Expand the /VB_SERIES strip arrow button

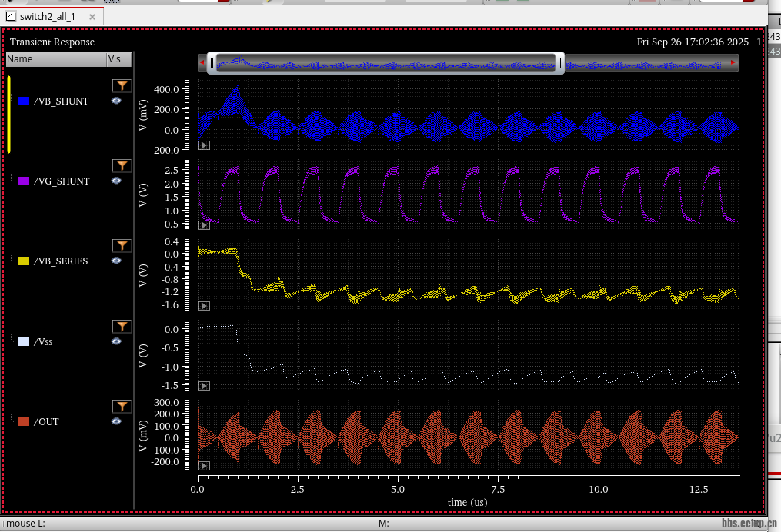[204, 306]
